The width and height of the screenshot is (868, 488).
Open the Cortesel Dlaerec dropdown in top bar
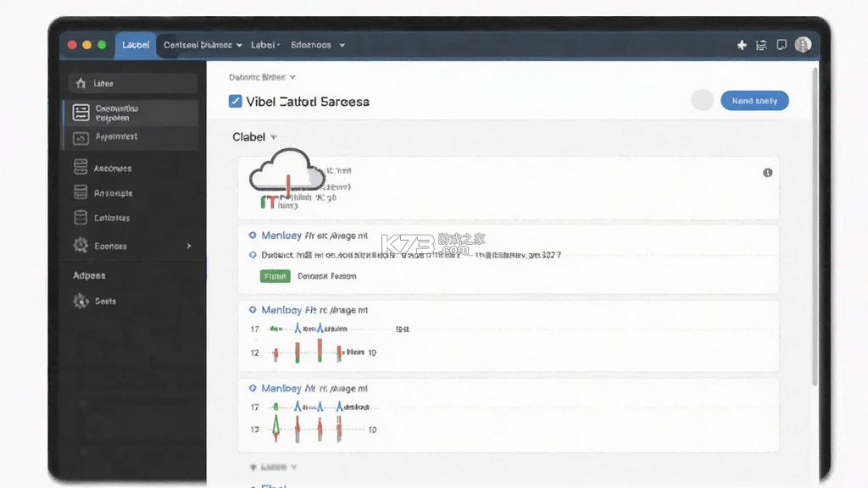point(203,46)
